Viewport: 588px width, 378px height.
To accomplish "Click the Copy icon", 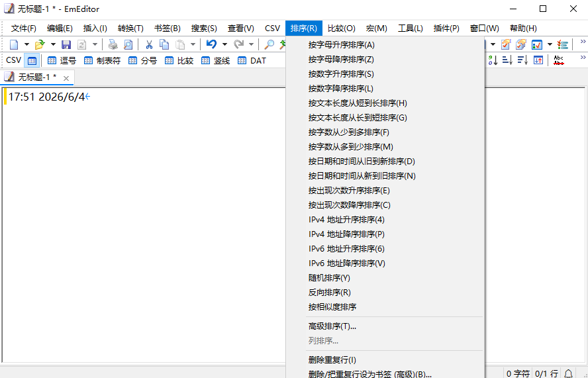I will [164, 44].
